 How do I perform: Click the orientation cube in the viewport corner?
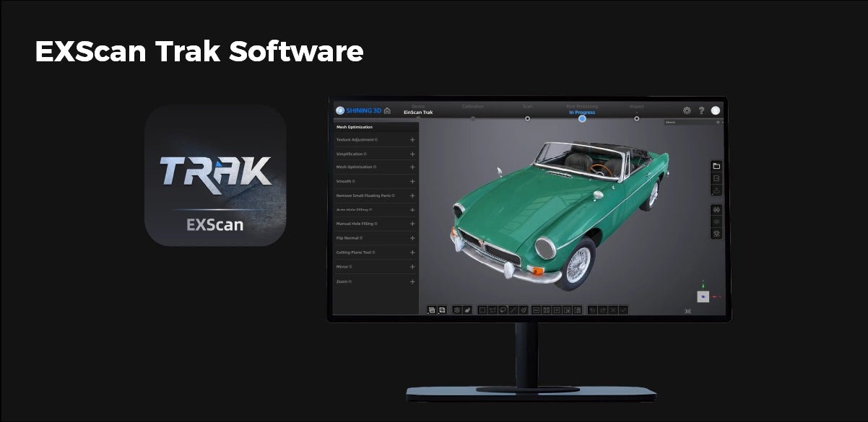[703, 296]
